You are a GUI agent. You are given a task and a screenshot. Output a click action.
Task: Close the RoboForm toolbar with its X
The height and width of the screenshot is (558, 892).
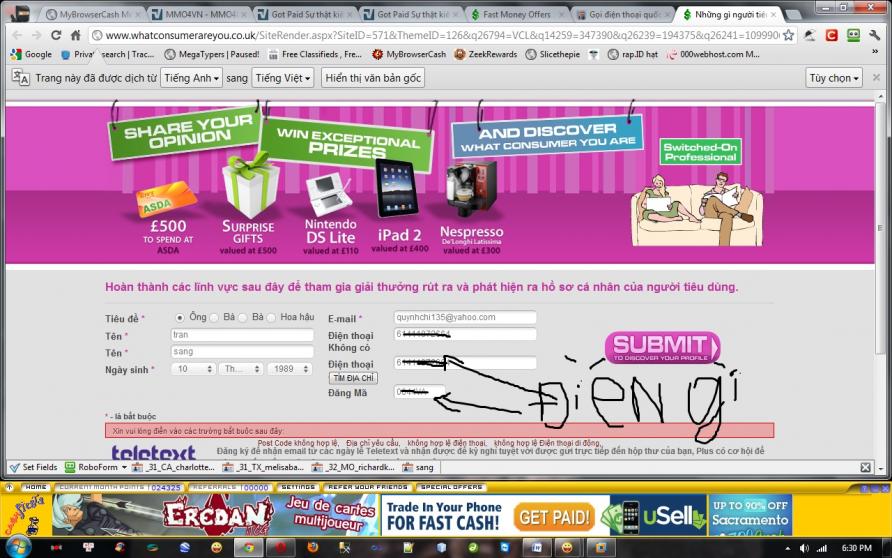tap(865, 467)
